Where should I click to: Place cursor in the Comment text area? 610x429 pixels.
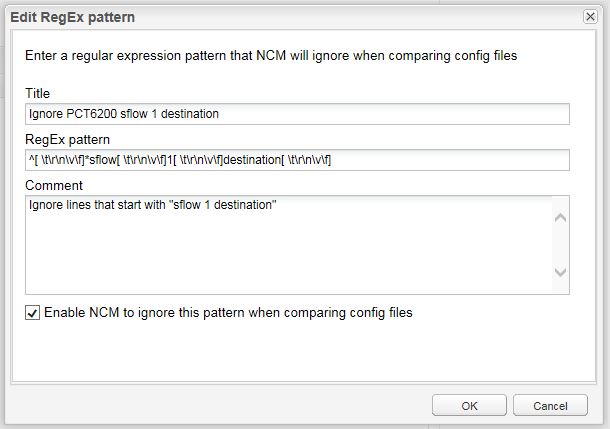click(x=290, y=245)
